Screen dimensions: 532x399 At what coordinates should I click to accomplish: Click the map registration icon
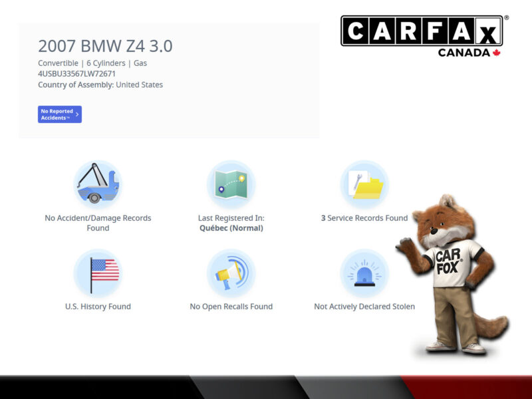[231, 184]
